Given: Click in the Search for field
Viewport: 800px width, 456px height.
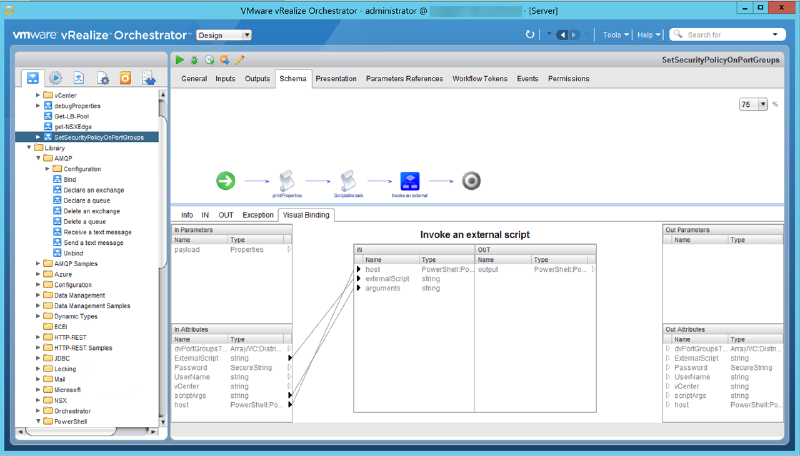Looking at the screenshot, I should coord(727,35).
